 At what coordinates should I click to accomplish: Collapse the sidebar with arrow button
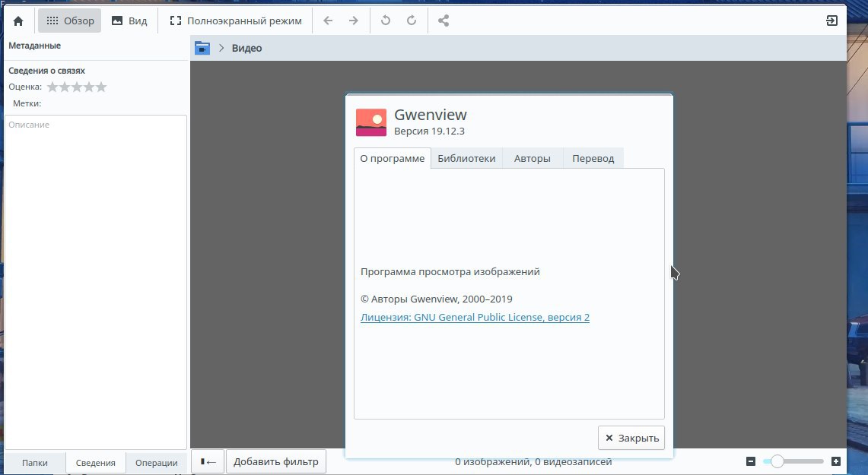point(208,462)
